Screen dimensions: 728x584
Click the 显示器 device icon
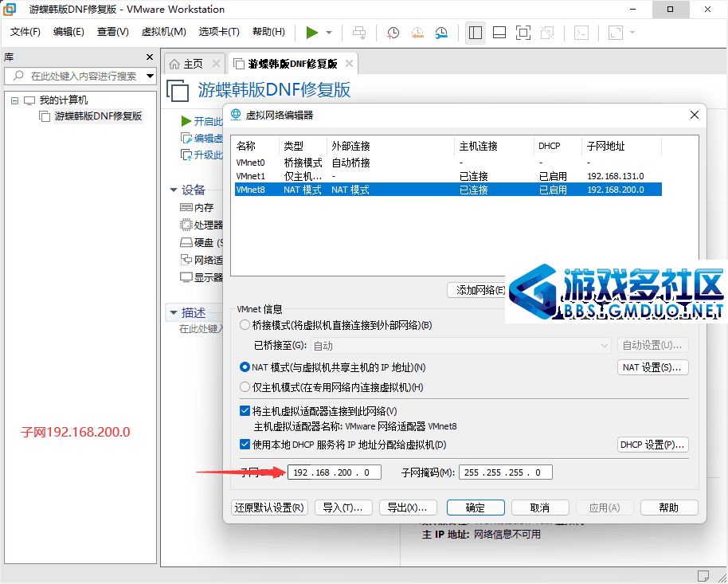pos(186,277)
